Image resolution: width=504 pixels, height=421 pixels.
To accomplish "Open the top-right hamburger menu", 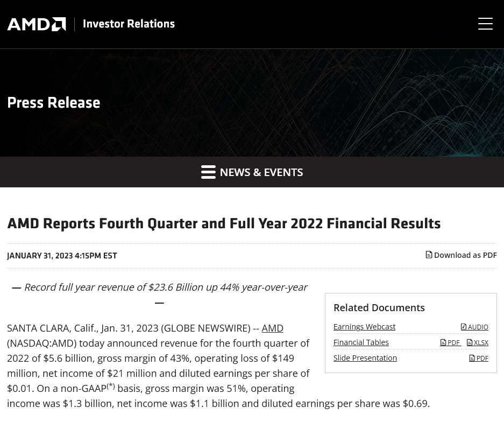I will coord(485,24).
